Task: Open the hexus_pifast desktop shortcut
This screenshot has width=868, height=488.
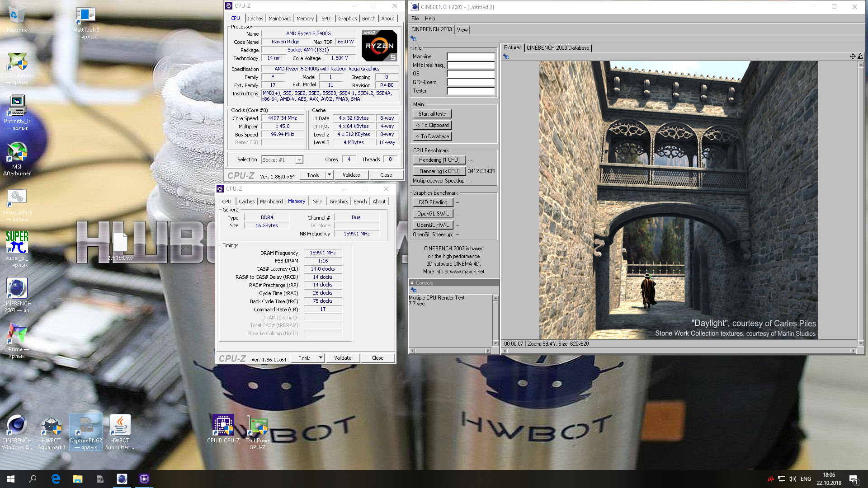Action: [17, 204]
